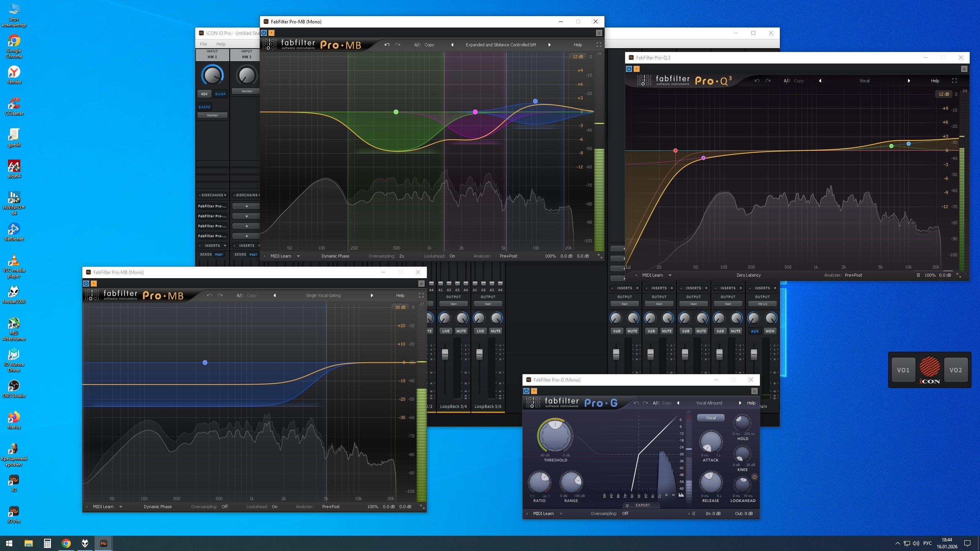Image resolution: width=980 pixels, height=551 pixels.
Task: Click LoopBack 5/6 channel fader handle
Action: 479,354
